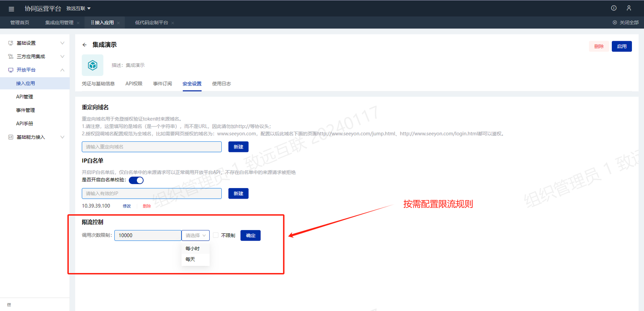The image size is (644, 311).
Task: Open the hamburger menu in the header
Action: point(11,9)
